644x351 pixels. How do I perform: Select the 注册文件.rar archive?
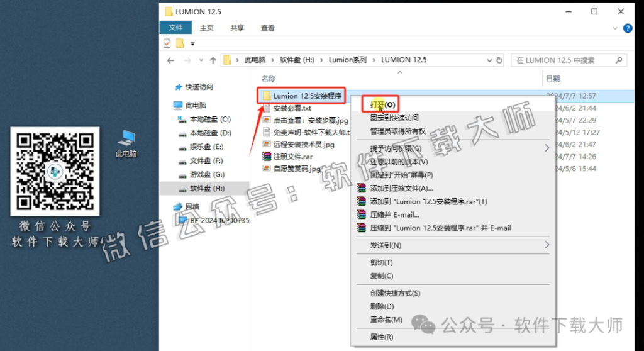293,157
